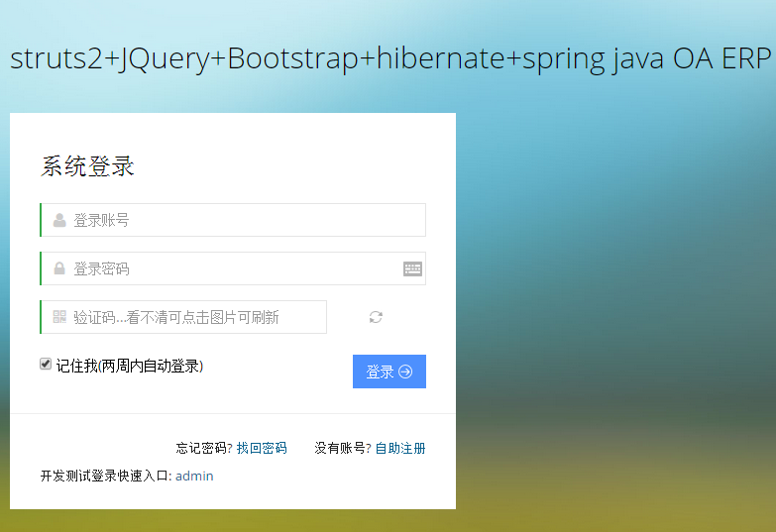This screenshot has width=776, height=532.
Task: Focus the 登录密码 input field
Action: (233, 268)
